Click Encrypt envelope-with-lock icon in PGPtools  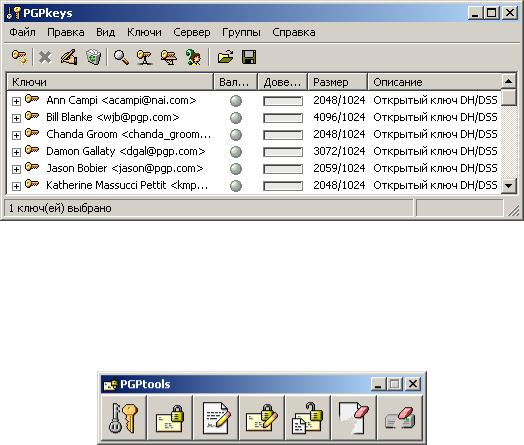pos(170,418)
